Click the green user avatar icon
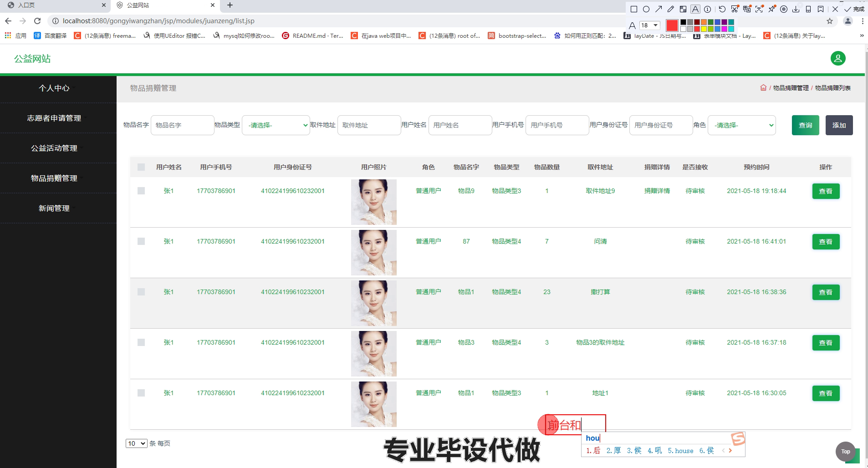 coord(838,58)
